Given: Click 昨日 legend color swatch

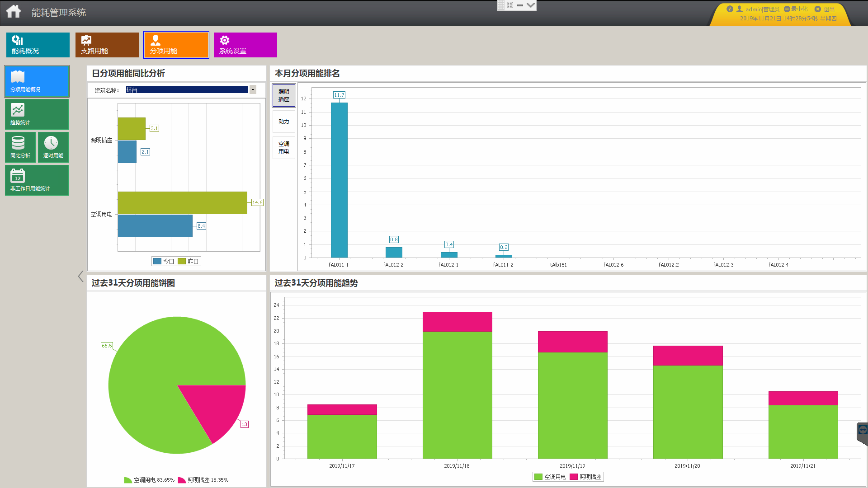Looking at the screenshot, I should [182, 261].
